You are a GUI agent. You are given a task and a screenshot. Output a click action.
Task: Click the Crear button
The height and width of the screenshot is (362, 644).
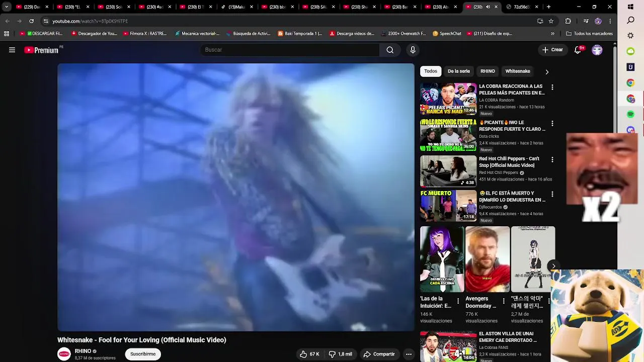tap(552, 50)
